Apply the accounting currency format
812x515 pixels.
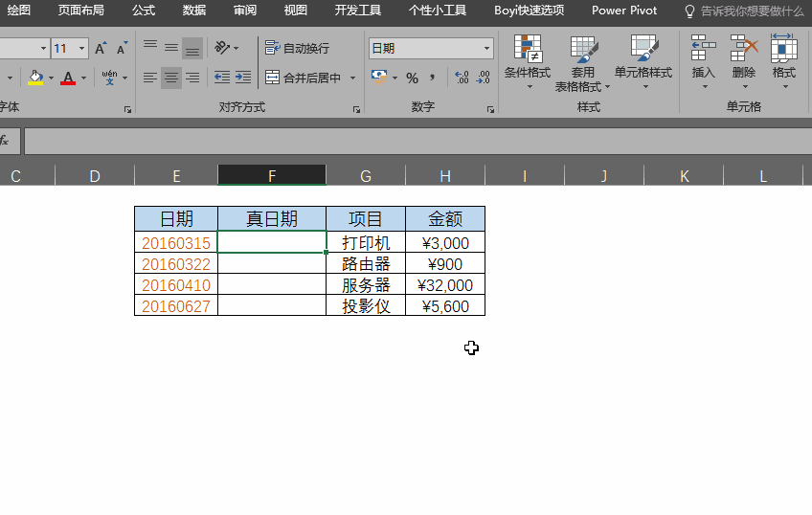point(379,78)
